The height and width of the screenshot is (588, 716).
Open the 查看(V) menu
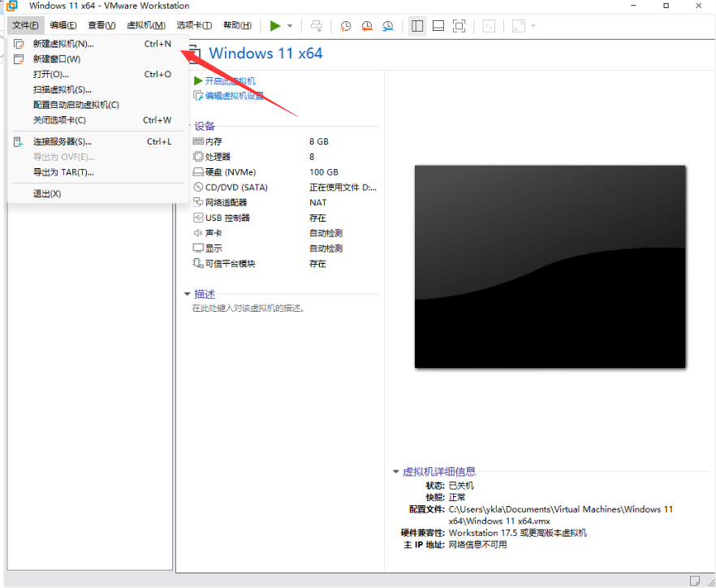click(101, 25)
